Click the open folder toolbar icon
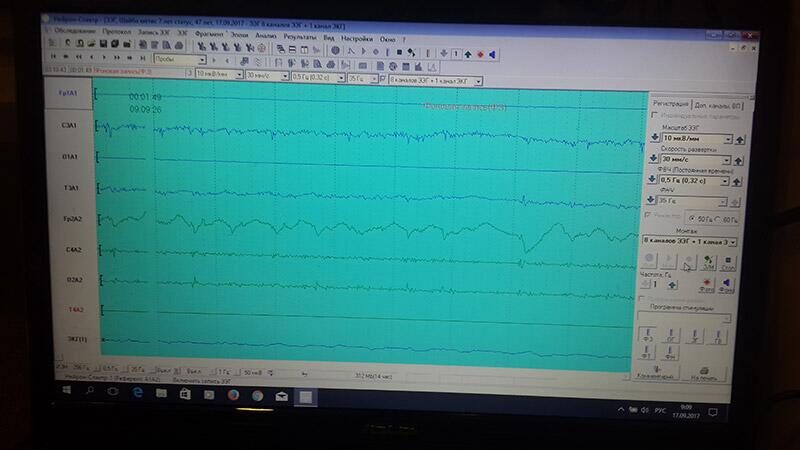This screenshot has width=800, height=450. 92,44
